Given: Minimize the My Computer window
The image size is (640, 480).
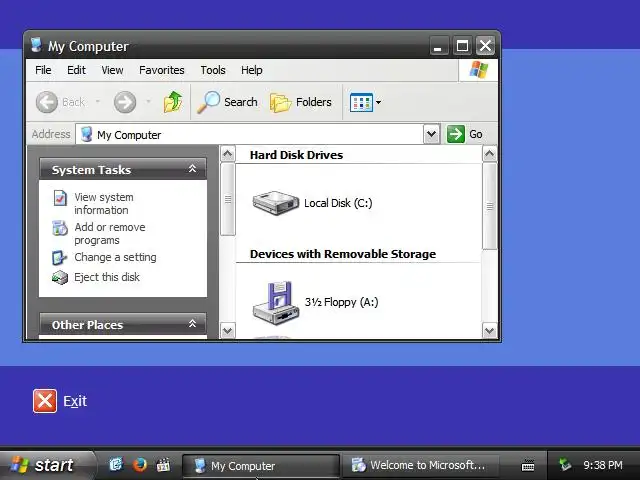Looking at the screenshot, I should tap(439, 46).
